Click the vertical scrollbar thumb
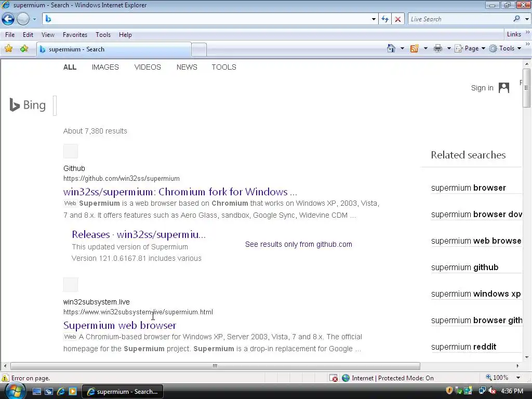 tap(527, 88)
